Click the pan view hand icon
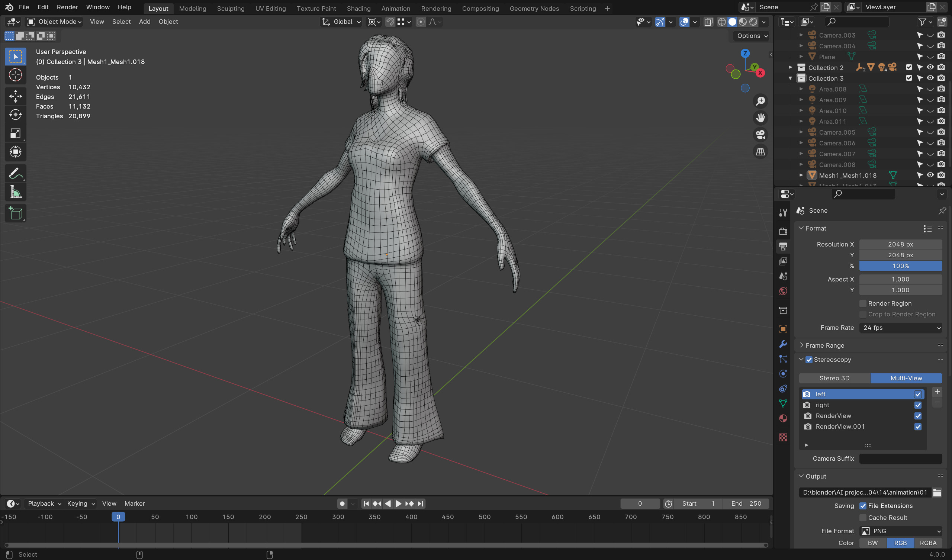 760,118
